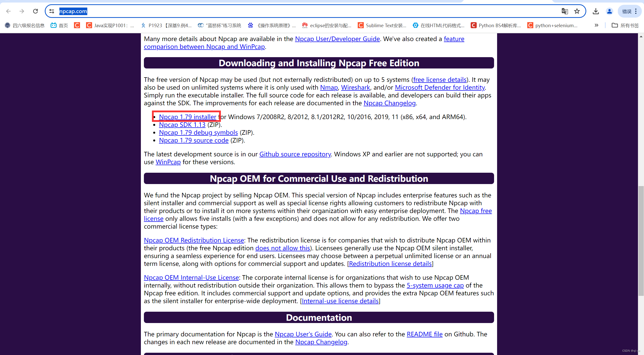
Task: Click the scrollbar up arrow
Action: pyautogui.click(x=641, y=37)
